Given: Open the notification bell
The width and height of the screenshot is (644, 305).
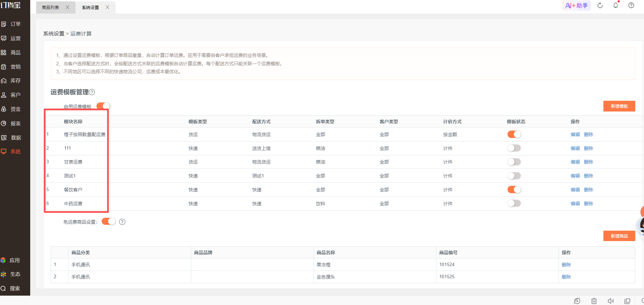Looking at the screenshot, I should [x=616, y=6].
